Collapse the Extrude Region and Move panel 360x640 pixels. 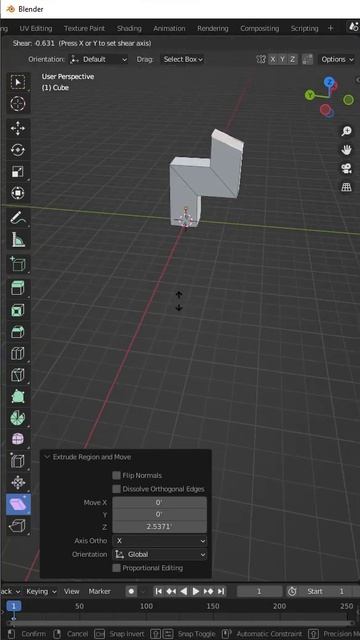click(46, 457)
